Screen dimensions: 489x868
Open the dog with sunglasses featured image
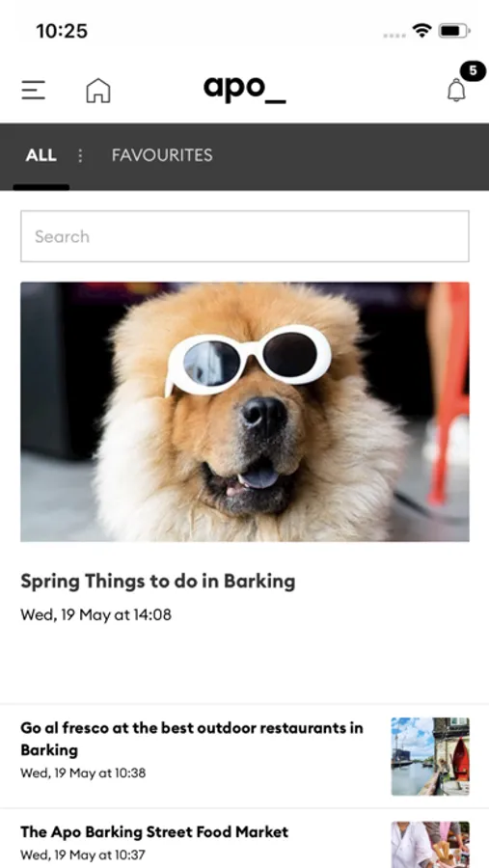coord(245,412)
